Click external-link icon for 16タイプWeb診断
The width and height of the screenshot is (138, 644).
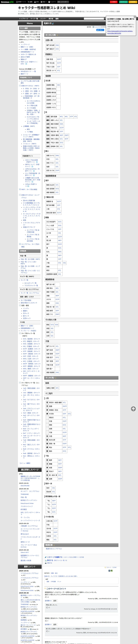point(37,162)
